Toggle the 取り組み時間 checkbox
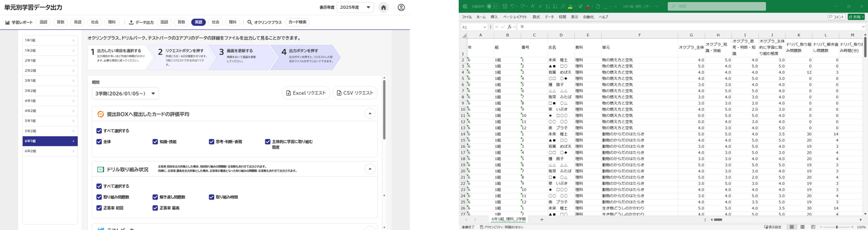Viewport: 868px width, 230px height. point(212,197)
